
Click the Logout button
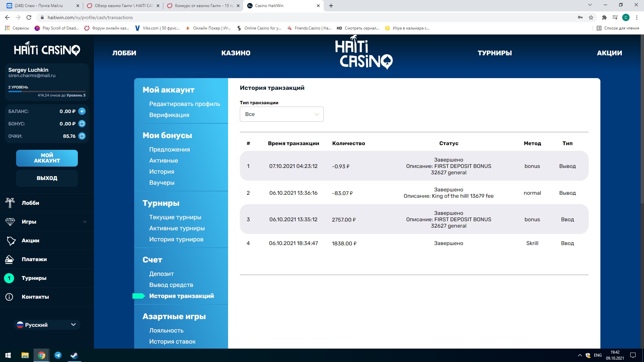click(47, 178)
